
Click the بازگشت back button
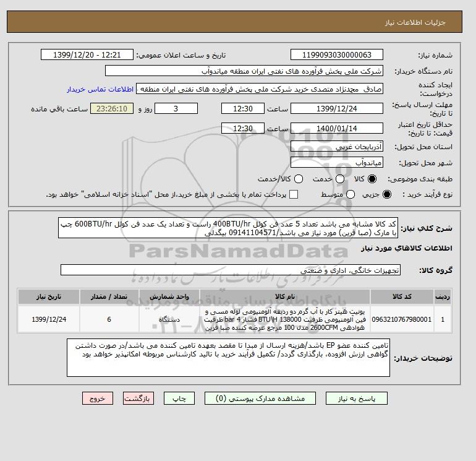[x=138, y=399]
